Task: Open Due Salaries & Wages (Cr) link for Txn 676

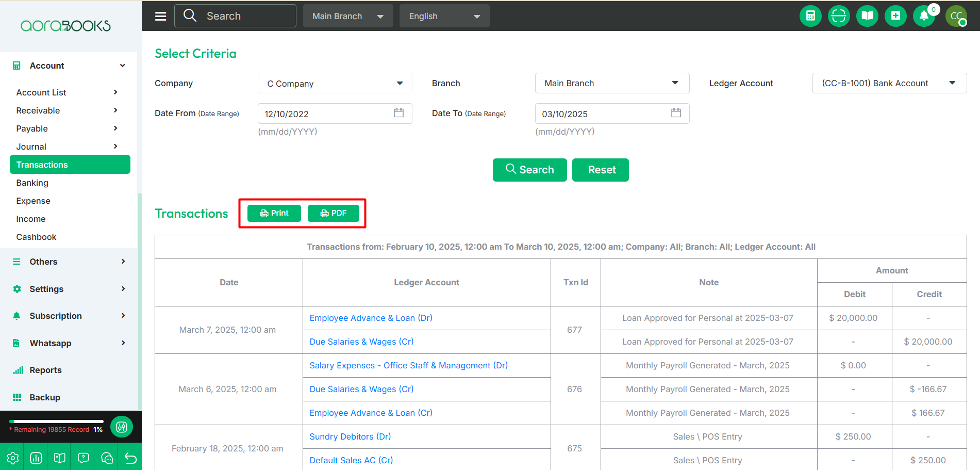Action: pyautogui.click(x=361, y=389)
